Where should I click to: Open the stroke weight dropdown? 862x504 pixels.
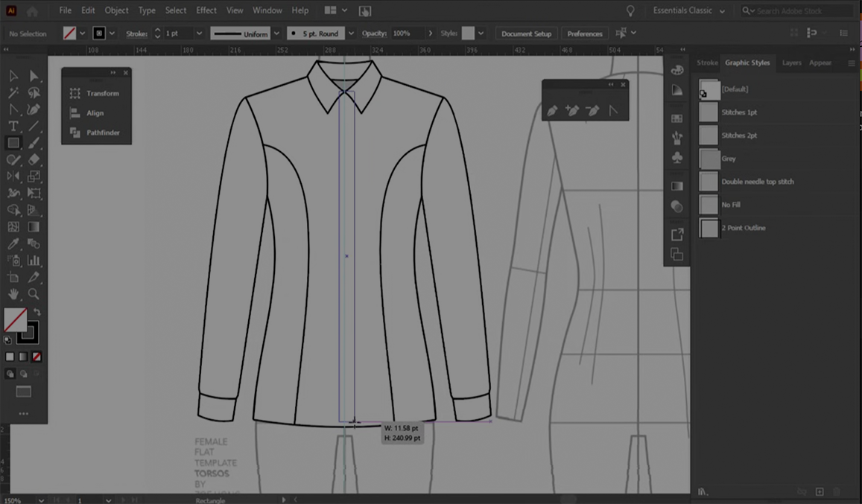click(199, 34)
